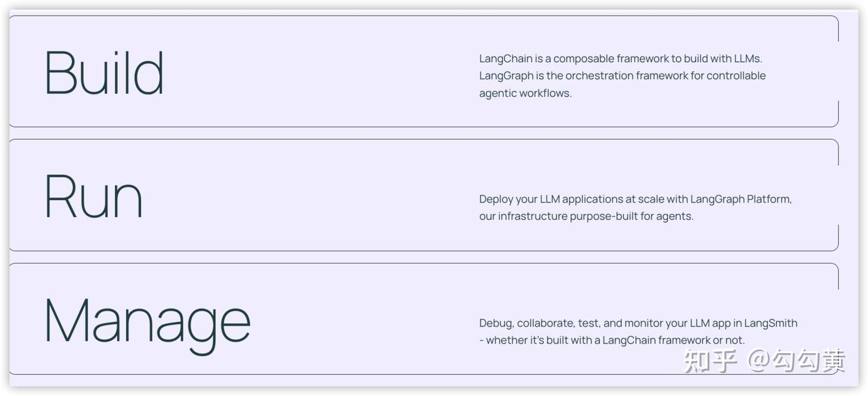
Task: Click "LLMs" in the Build description
Action: [x=747, y=59]
